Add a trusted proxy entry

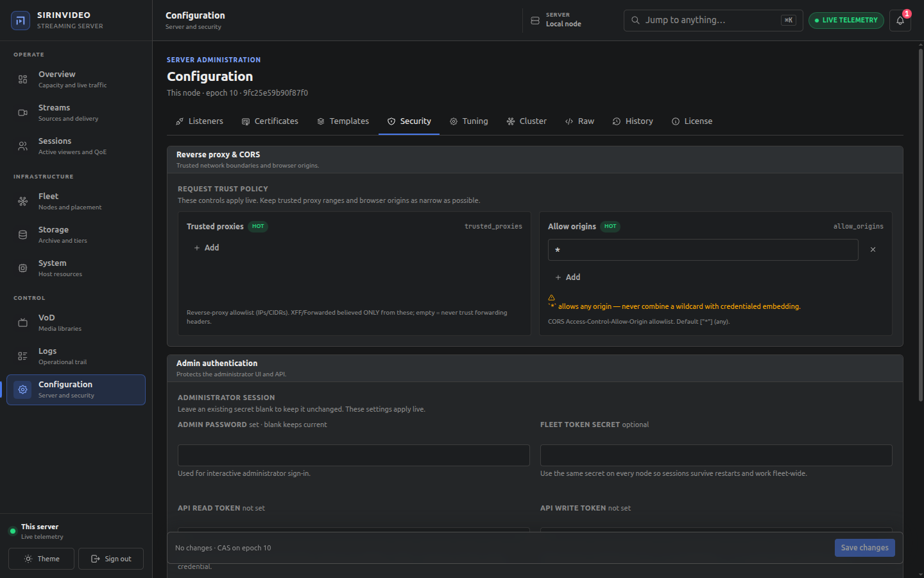coord(207,248)
